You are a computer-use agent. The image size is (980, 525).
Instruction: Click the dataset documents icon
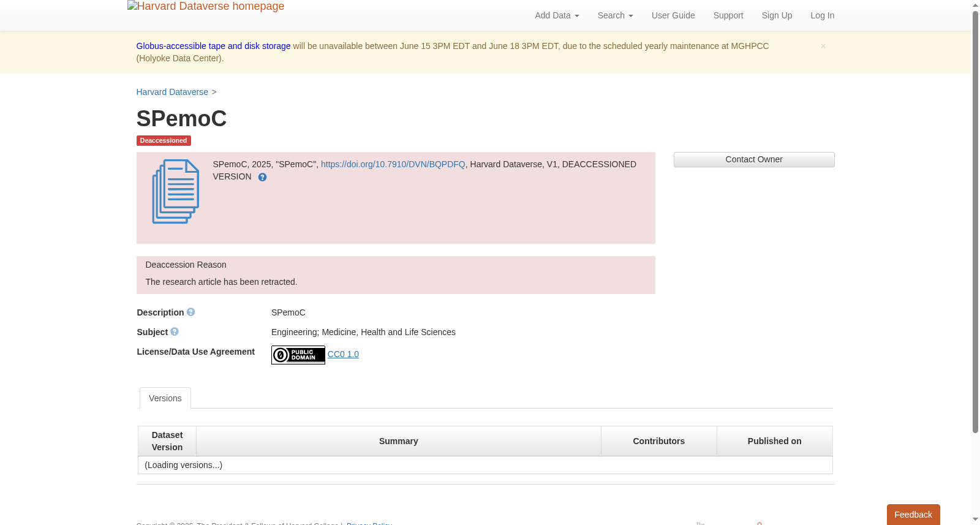(176, 192)
